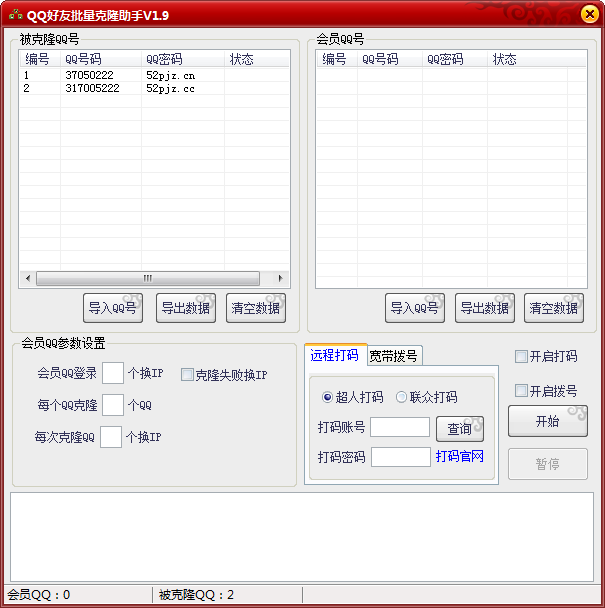Image resolution: width=605 pixels, height=608 pixels.
Task: Toggle the 开启拨号 checkbox
Action: 521,391
